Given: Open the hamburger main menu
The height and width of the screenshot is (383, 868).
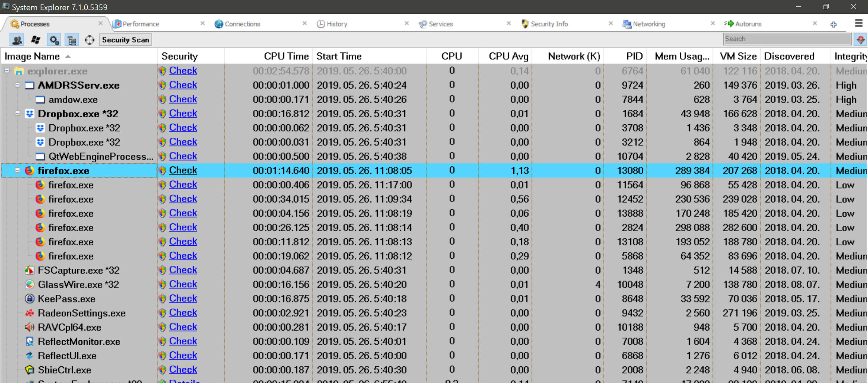Looking at the screenshot, I should (858, 23).
